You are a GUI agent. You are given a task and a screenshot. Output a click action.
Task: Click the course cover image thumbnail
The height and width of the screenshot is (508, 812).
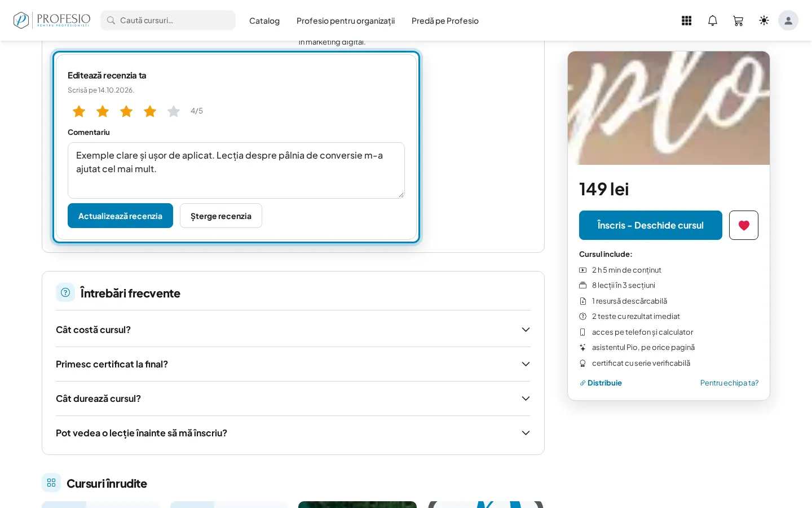tap(669, 108)
